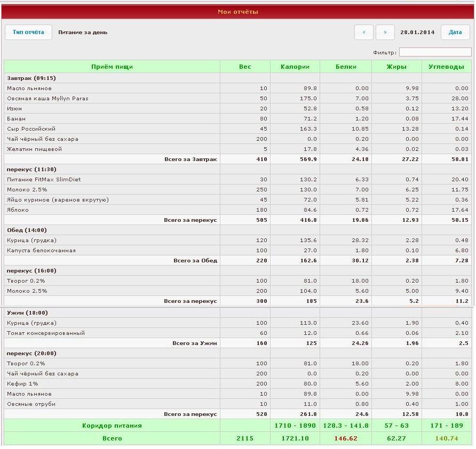
Task: Select the Молоко 2.5% row with weight 250
Action: pyautogui.click(x=237, y=190)
